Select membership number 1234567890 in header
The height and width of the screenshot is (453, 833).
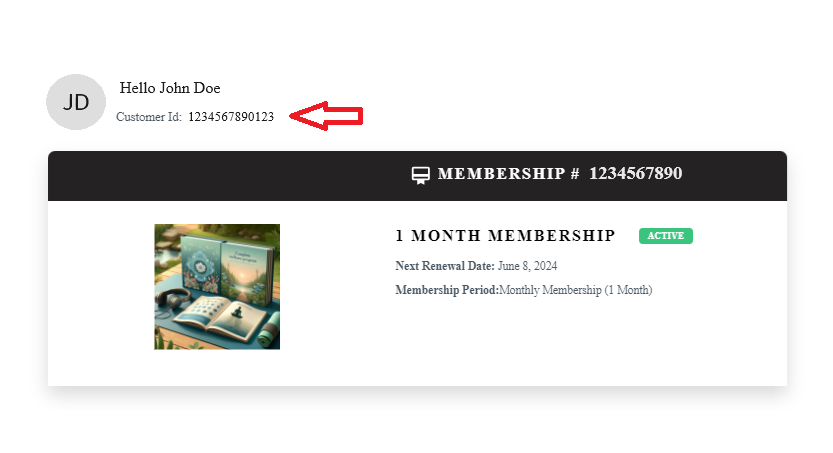635,174
